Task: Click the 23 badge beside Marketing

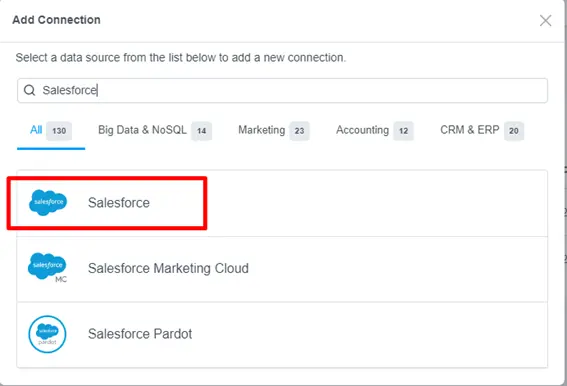Action: (299, 131)
